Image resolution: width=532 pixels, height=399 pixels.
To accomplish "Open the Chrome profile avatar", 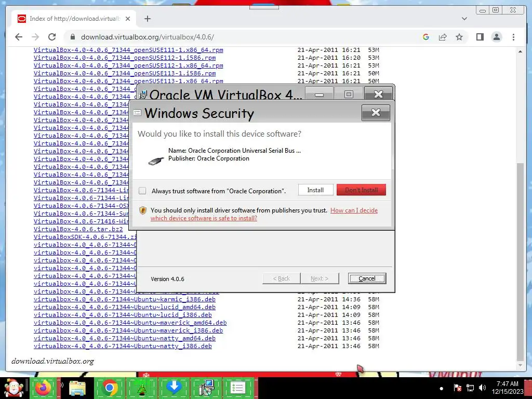I will tap(497, 37).
